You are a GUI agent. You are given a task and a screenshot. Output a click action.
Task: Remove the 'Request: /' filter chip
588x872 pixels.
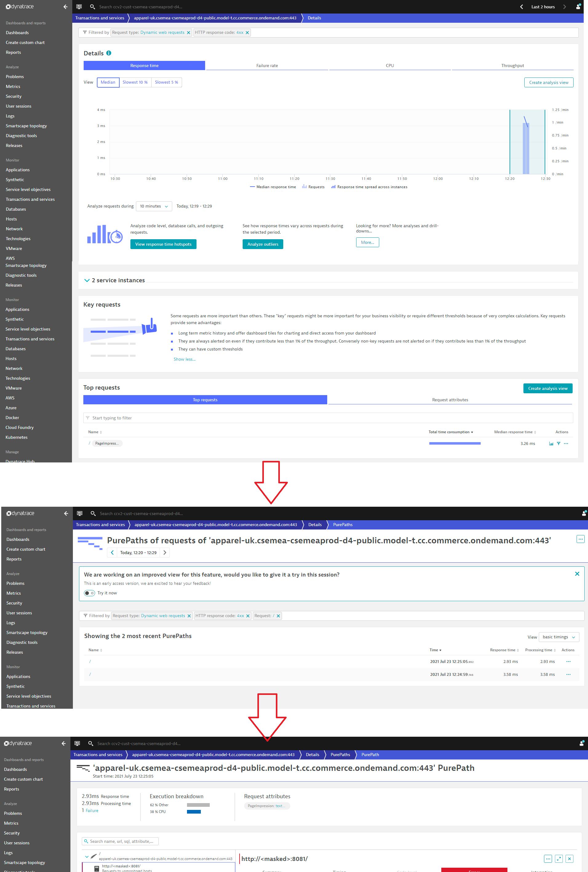click(278, 616)
